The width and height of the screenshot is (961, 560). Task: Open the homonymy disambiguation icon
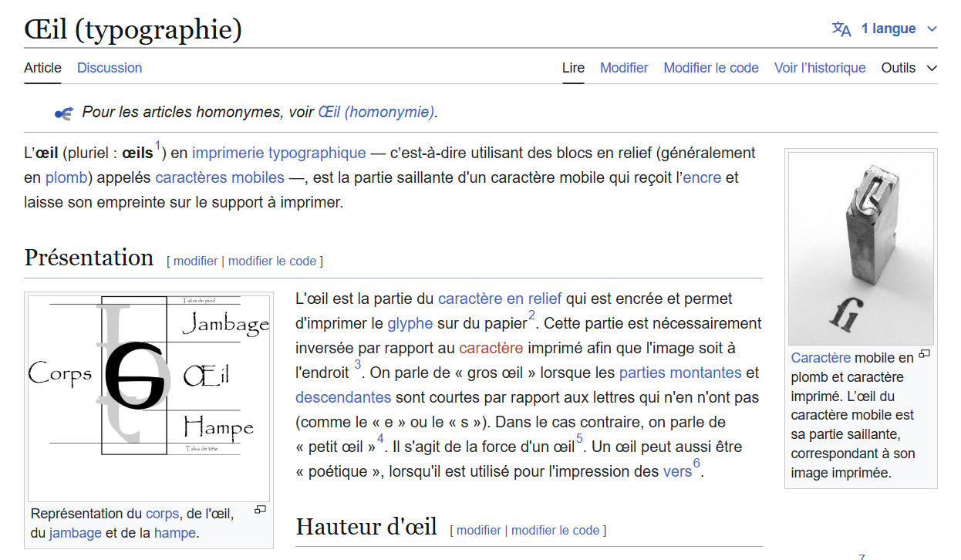point(63,113)
